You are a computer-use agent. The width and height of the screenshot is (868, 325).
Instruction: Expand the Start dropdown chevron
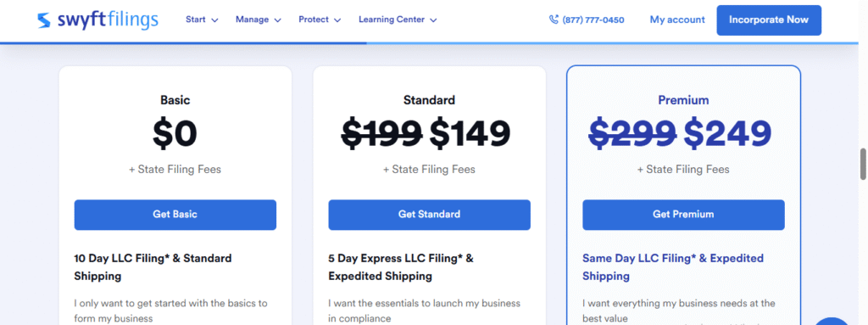(214, 20)
